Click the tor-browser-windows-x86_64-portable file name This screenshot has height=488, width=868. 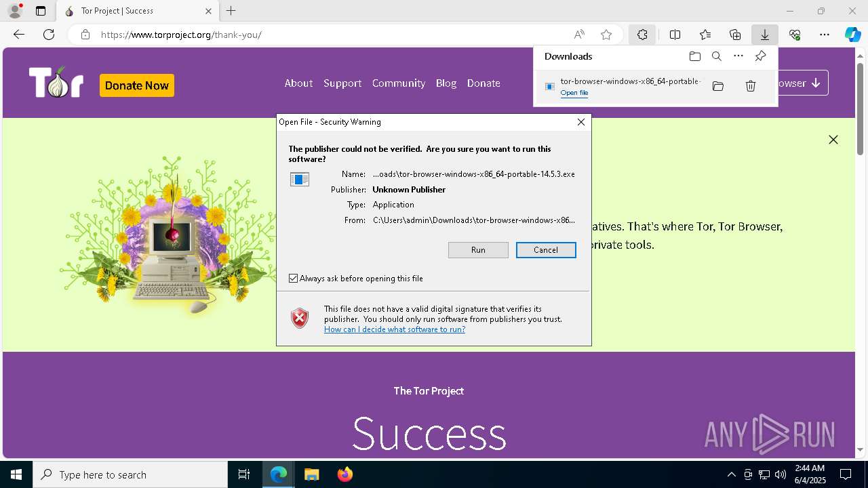(x=631, y=81)
